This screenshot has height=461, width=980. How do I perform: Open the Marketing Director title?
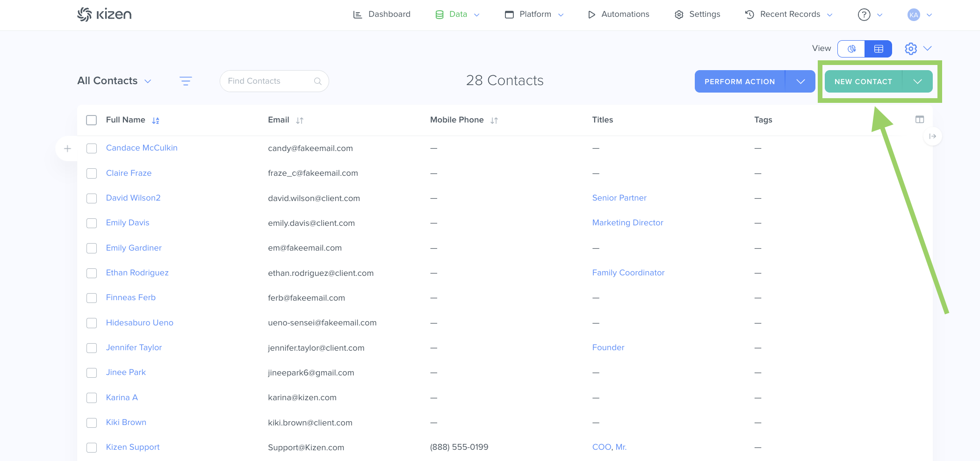click(627, 223)
